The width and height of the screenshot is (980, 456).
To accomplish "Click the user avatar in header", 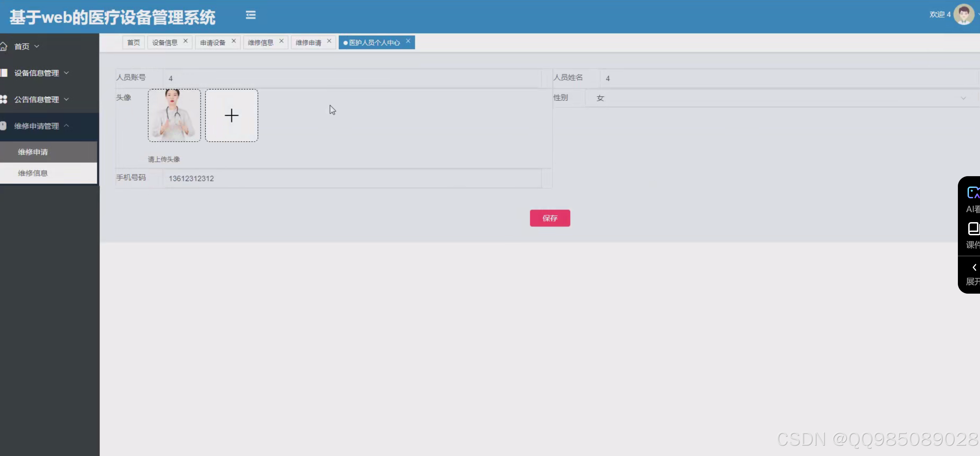I will click(964, 15).
